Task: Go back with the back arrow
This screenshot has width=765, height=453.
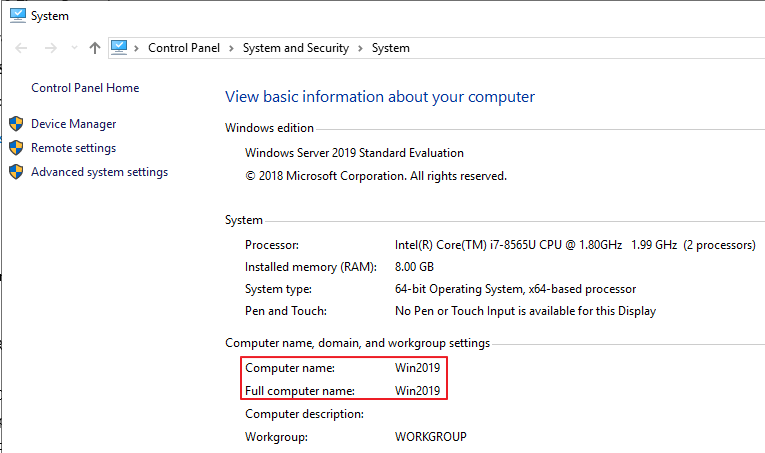Action: (x=21, y=48)
